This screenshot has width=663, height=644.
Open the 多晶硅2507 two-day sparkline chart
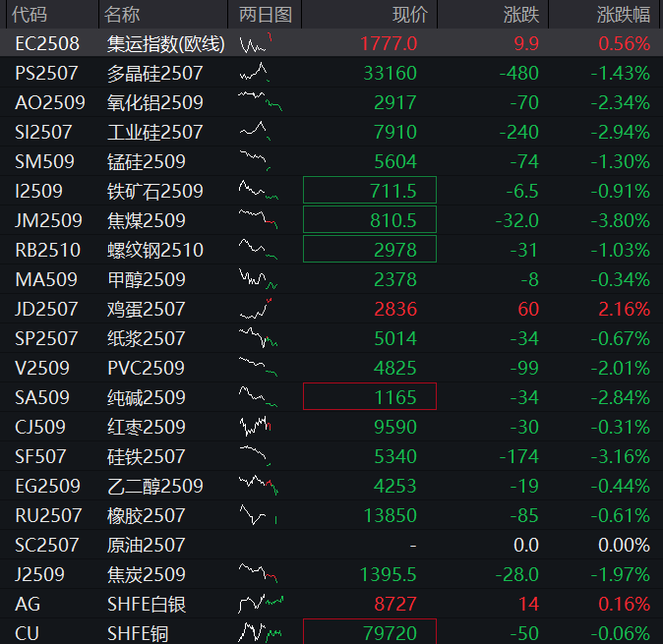coord(254,72)
